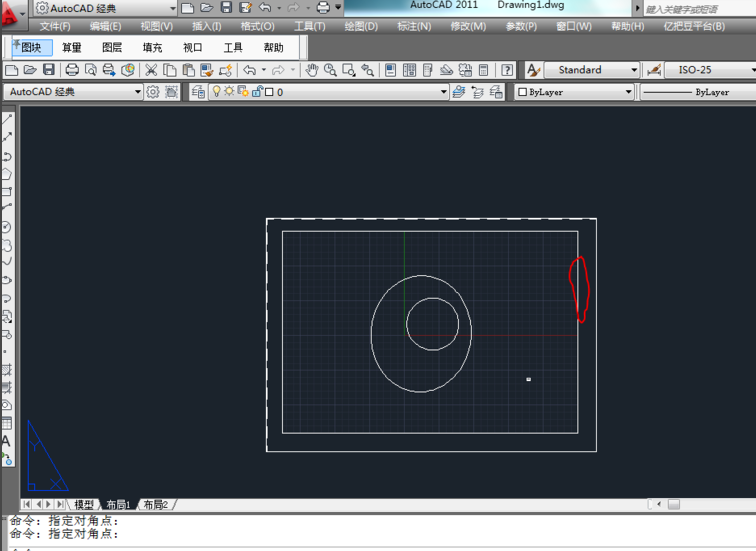Open the DesignCenter icon
756x551 pixels.
[409, 70]
